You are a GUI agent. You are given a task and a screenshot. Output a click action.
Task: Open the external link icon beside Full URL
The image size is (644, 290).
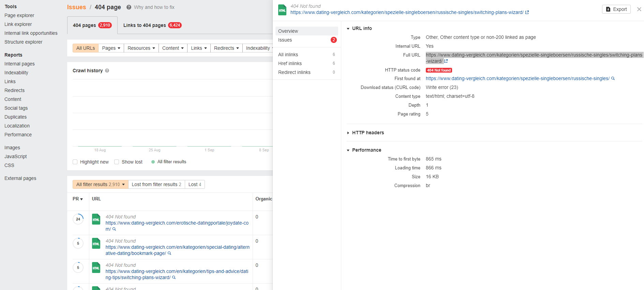coord(446,61)
